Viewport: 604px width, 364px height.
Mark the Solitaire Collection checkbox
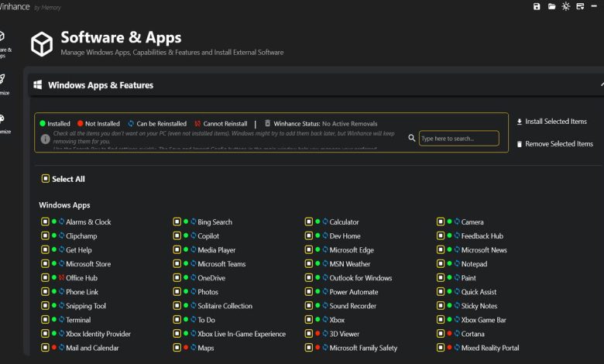click(x=177, y=306)
